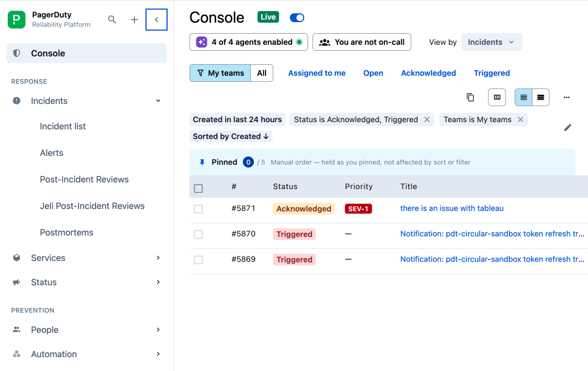Open Postmortems in sidebar
Image resolution: width=588 pixels, height=371 pixels.
67,233
